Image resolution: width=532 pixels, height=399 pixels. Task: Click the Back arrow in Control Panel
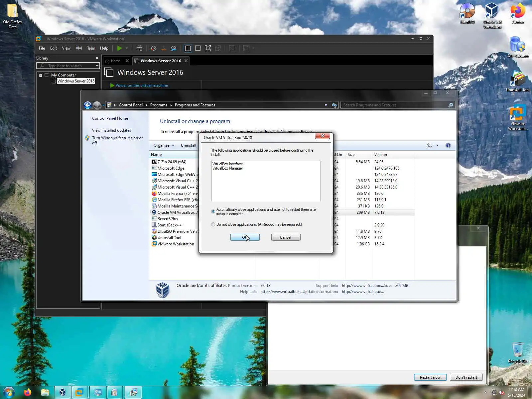(x=87, y=105)
